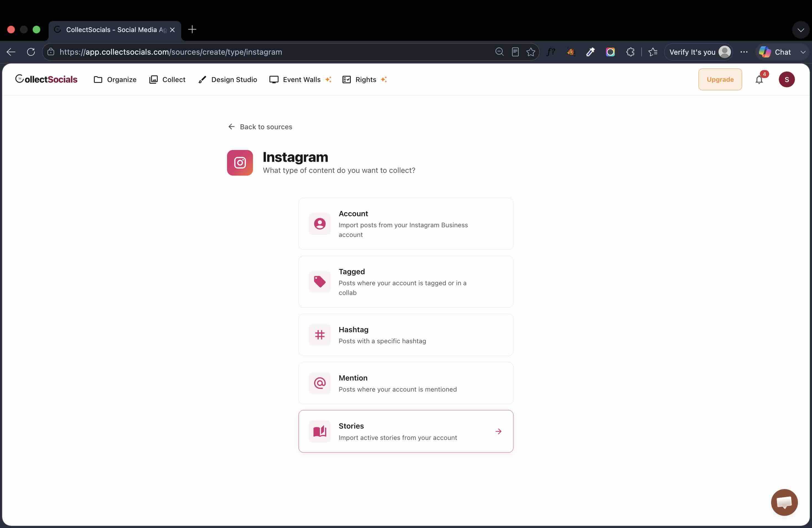Open the favorites list icon
The image size is (812, 528).
click(x=653, y=52)
